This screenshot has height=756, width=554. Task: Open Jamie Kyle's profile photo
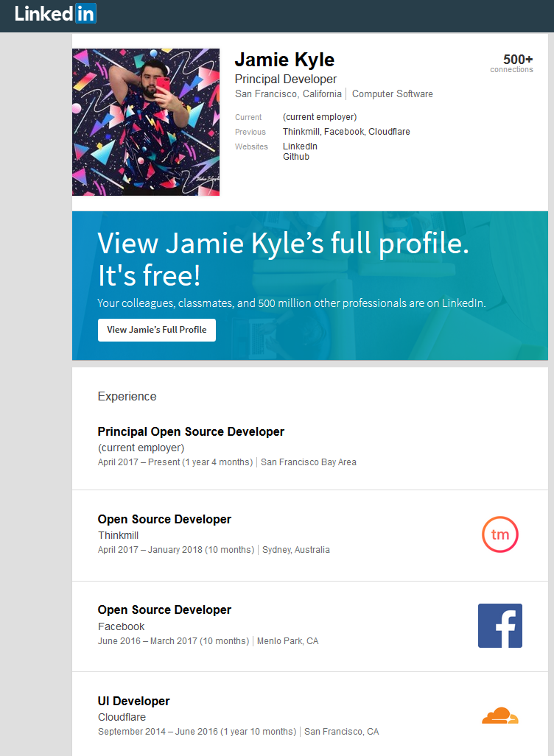tap(146, 122)
